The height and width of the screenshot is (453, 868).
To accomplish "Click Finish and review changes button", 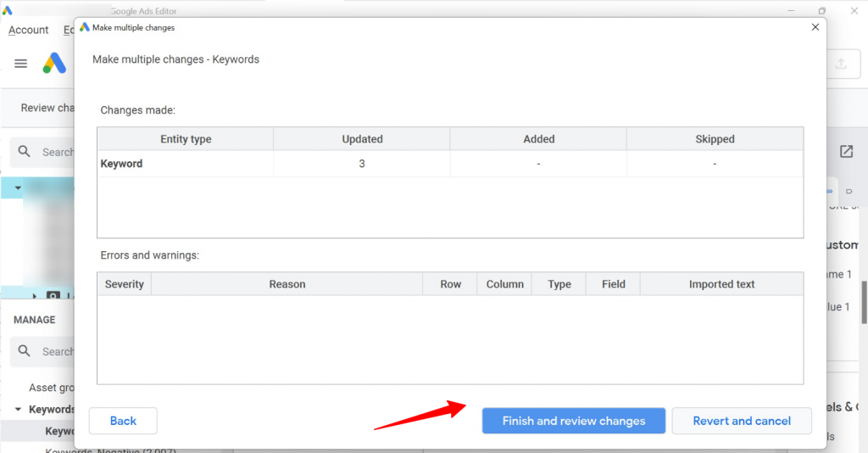I will point(574,421).
